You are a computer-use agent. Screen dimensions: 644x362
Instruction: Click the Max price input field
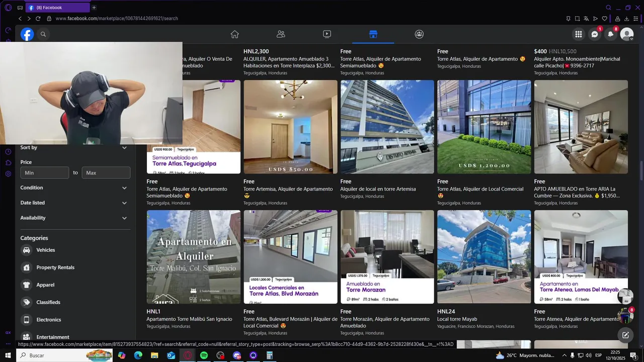106,172
